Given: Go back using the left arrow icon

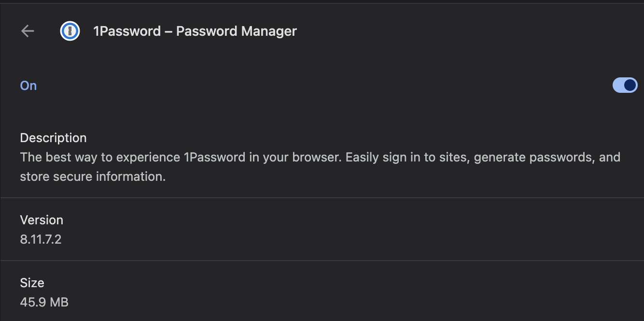Looking at the screenshot, I should pyautogui.click(x=28, y=31).
